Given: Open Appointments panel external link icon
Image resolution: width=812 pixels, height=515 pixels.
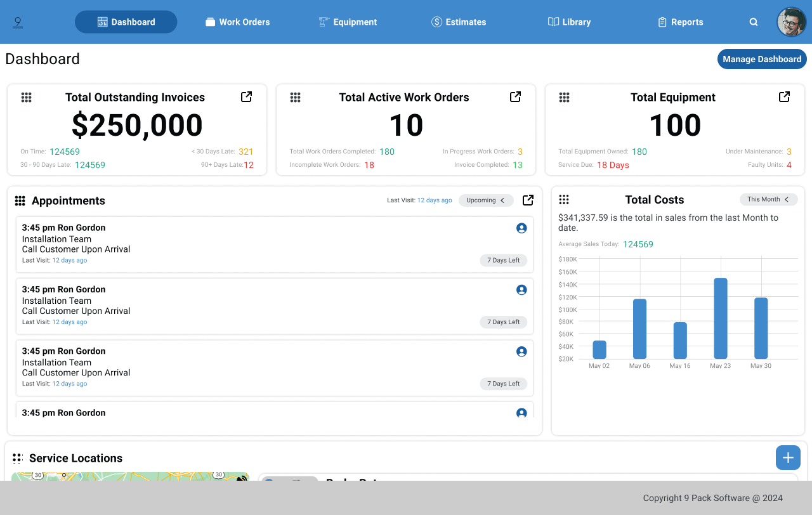Looking at the screenshot, I should click(x=528, y=200).
